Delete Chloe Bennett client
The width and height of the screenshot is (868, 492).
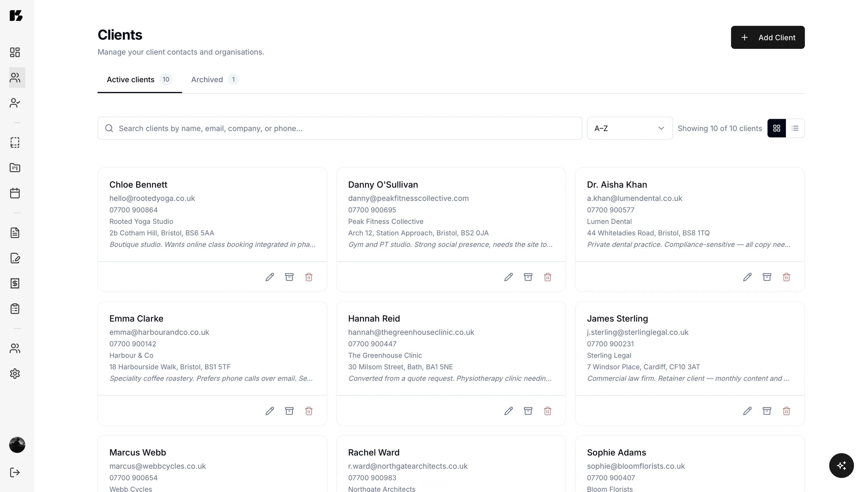(x=309, y=277)
